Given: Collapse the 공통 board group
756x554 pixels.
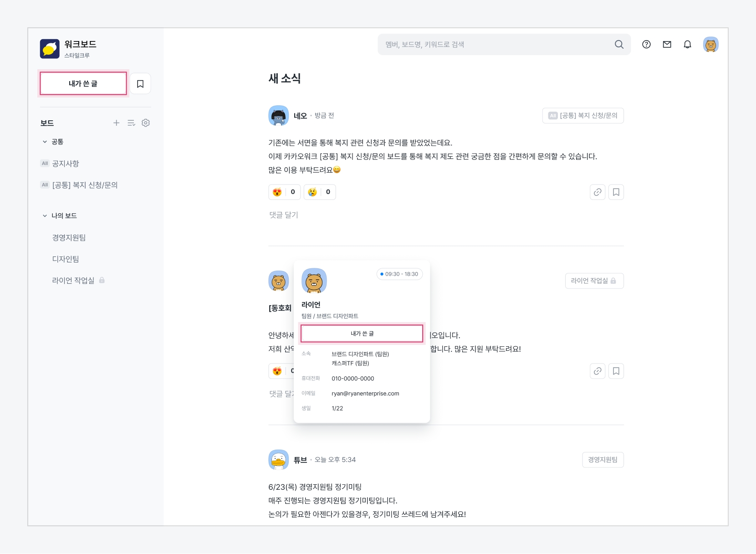Looking at the screenshot, I should click(x=45, y=142).
